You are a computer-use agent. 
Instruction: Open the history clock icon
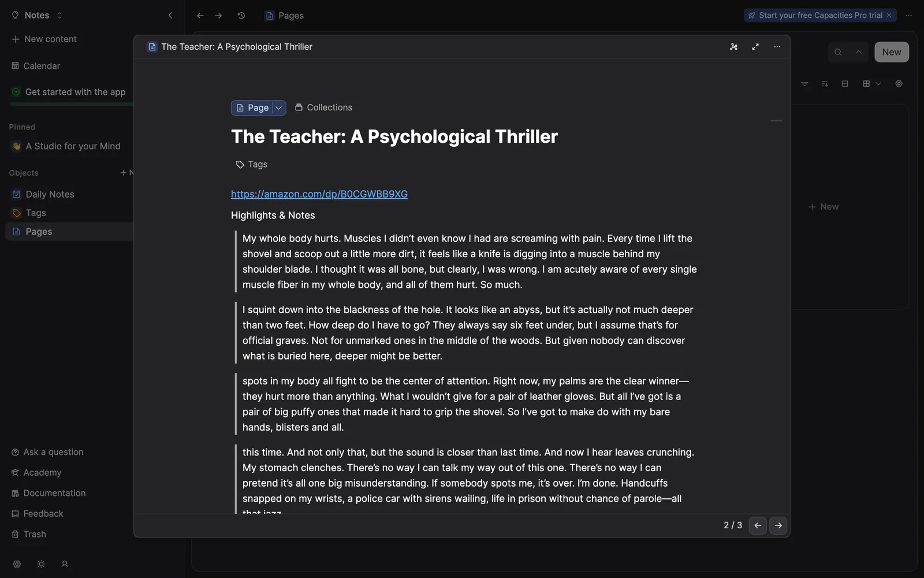[x=241, y=16]
